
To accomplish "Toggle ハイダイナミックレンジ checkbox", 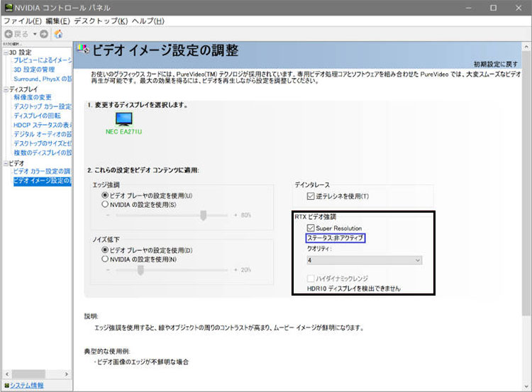I will click(337, 279).
